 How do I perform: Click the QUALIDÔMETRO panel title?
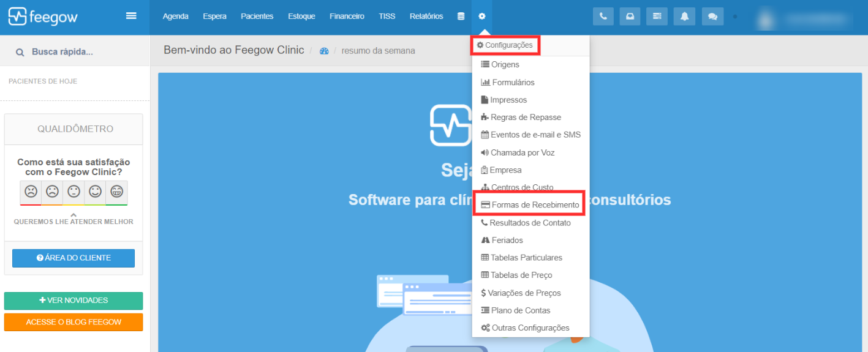pos(75,129)
